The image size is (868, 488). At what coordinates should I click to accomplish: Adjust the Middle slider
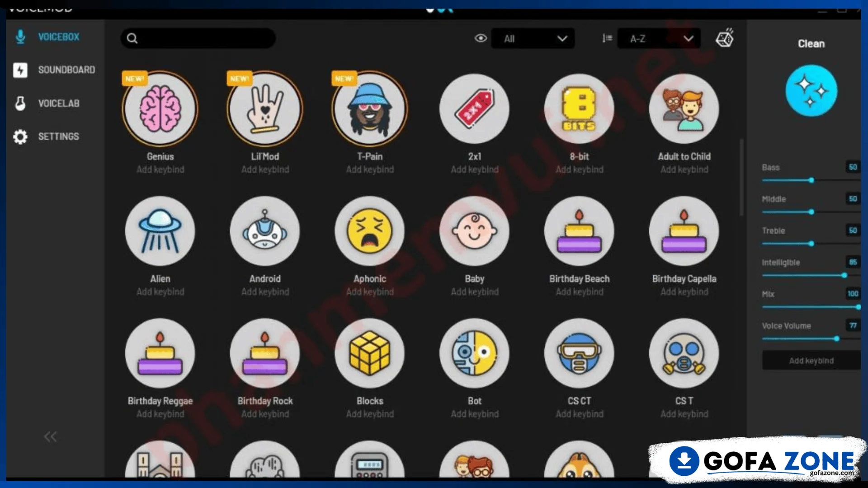(x=811, y=212)
